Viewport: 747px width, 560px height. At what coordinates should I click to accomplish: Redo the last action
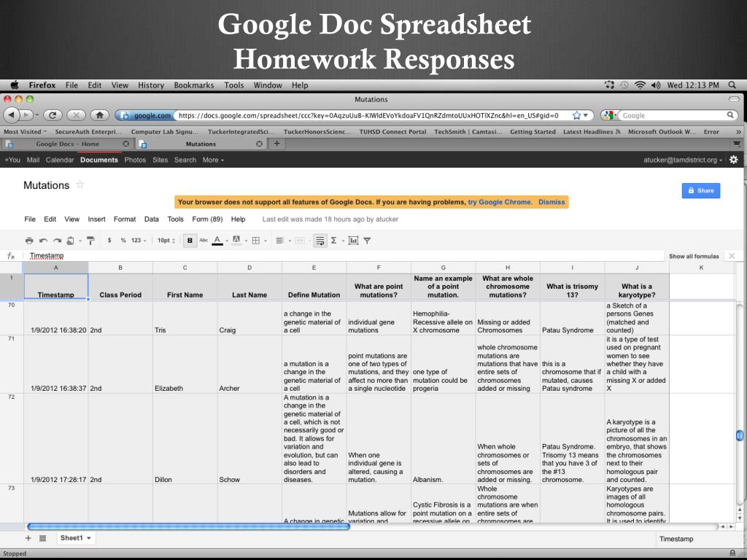(x=57, y=241)
